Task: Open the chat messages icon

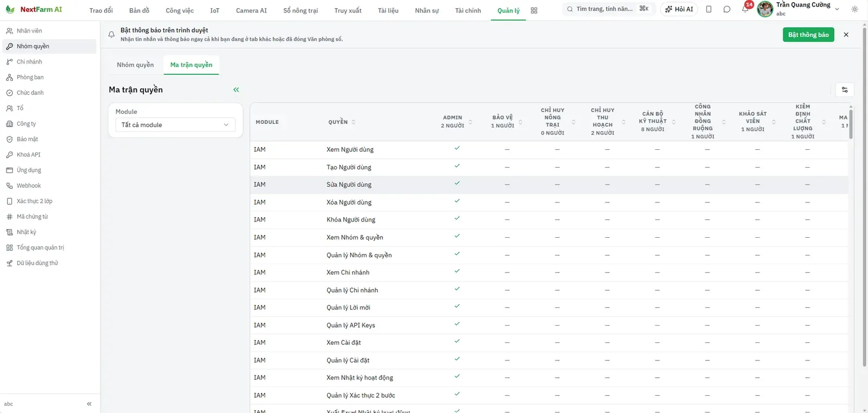Action: click(727, 9)
